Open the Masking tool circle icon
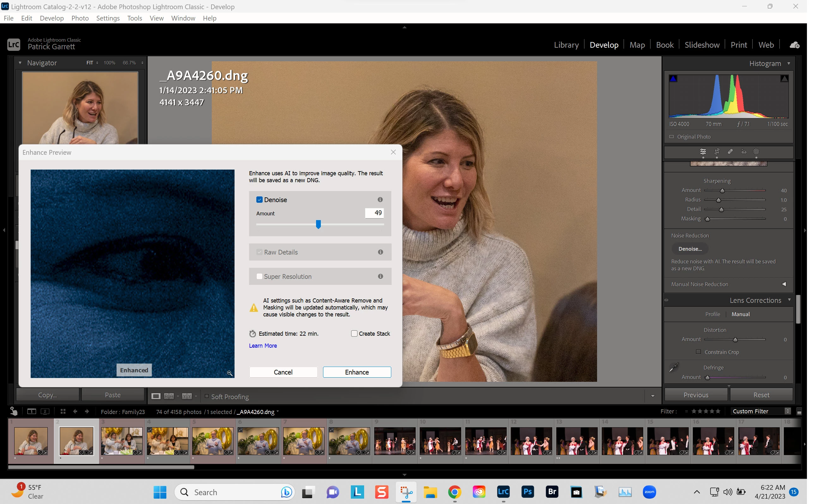The image size is (818, 504). 756,152
